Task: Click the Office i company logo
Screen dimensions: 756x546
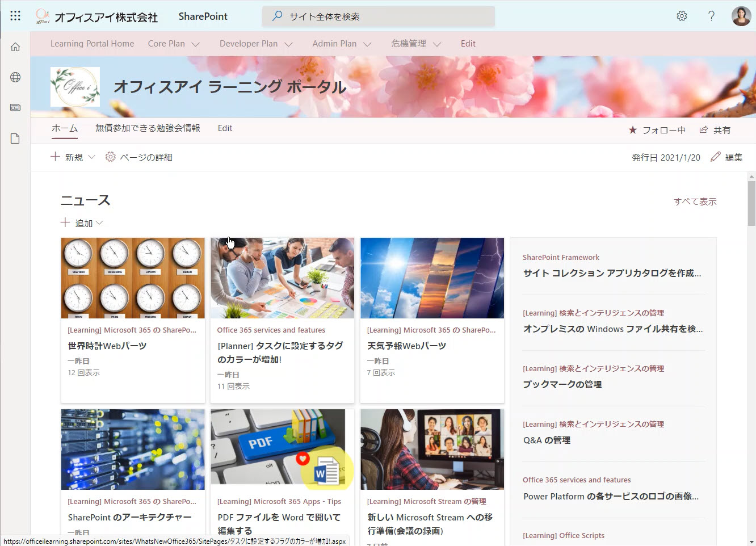Action: 42,16
